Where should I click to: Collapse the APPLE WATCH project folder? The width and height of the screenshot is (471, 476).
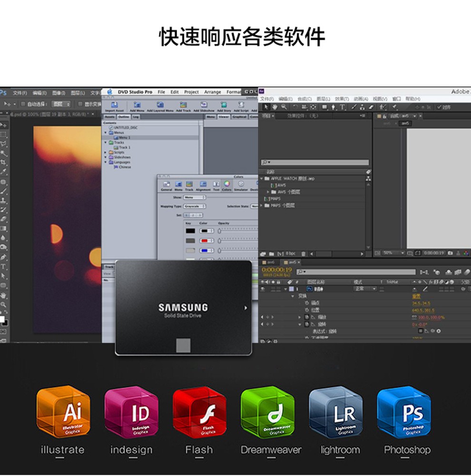coord(262,179)
